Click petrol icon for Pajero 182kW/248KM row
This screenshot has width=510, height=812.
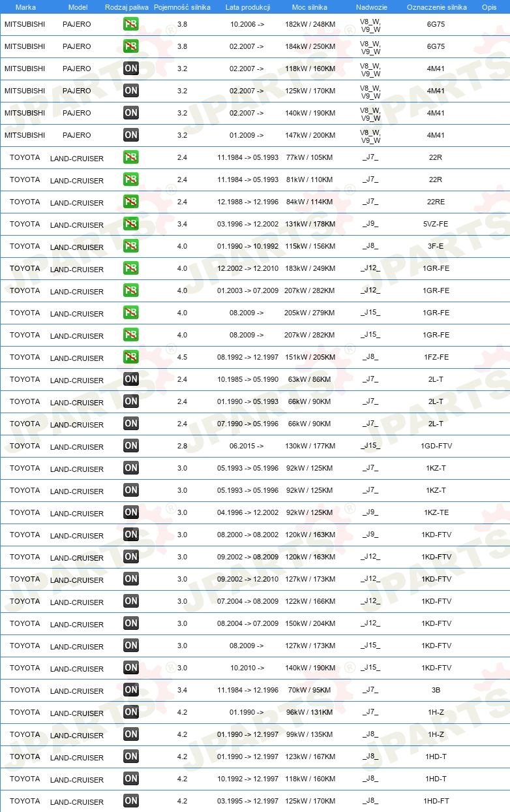131,24
